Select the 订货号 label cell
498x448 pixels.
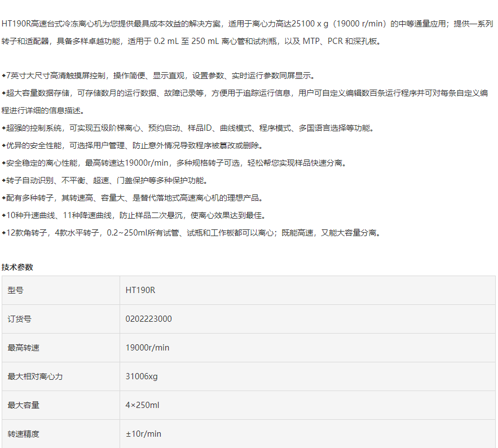pos(20,319)
